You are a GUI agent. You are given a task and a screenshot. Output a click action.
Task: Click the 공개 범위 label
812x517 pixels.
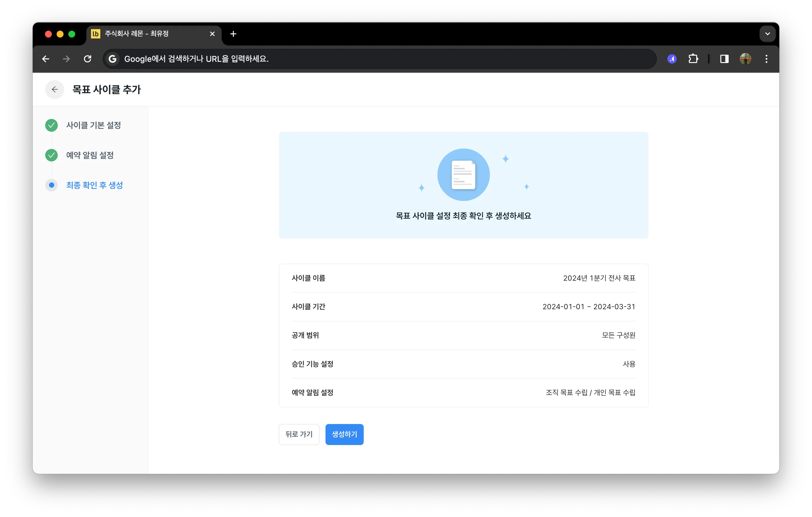point(305,335)
